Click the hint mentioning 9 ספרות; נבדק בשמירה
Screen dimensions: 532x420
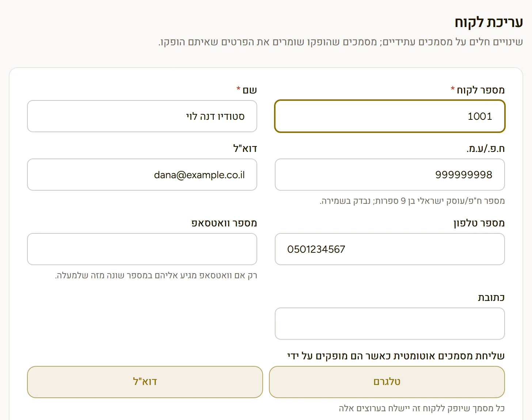click(x=412, y=201)
